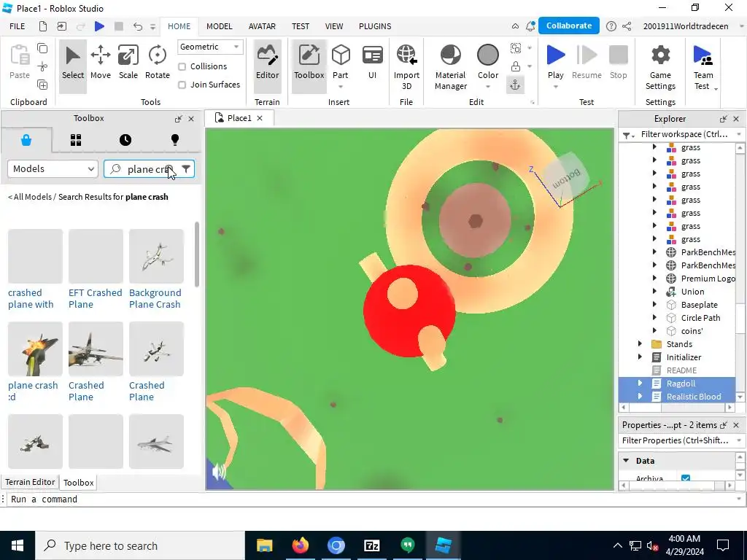
Task: Open the Part type dropdown arrow
Action: 341,87
